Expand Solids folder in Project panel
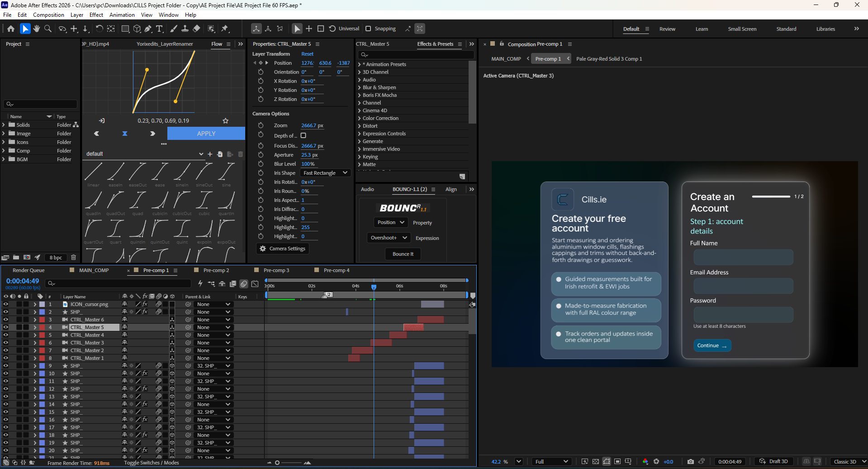This screenshot has height=469, width=868. (4, 125)
